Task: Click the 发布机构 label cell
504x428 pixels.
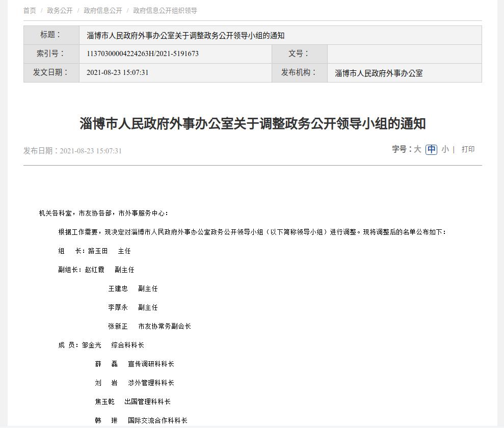Action: tap(300, 73)
